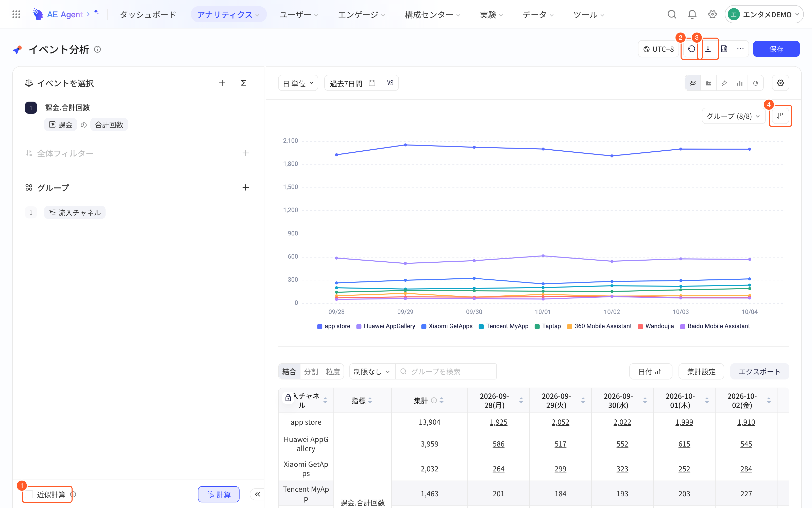Expand the ユーザー menu
The image size is (812, 508).
tap(299, 14)
